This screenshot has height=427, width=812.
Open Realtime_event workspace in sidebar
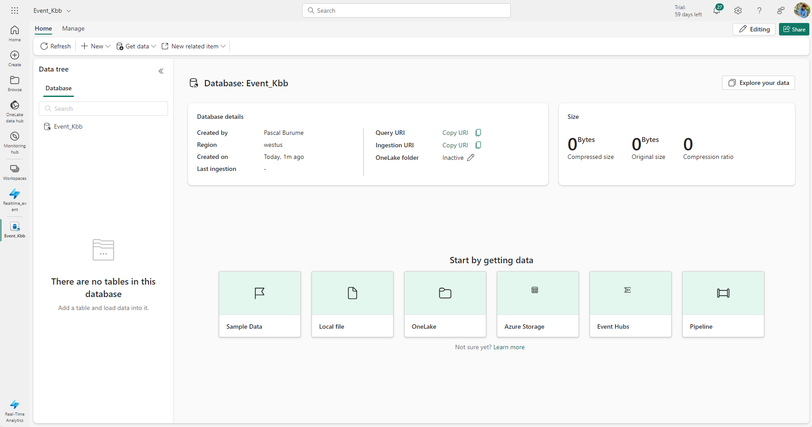tap(14, 200)
